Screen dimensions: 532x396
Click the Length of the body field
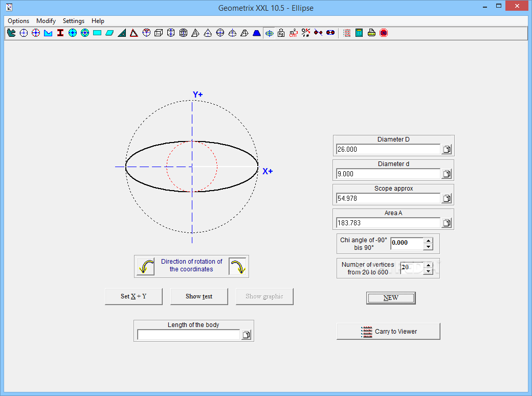189,335
